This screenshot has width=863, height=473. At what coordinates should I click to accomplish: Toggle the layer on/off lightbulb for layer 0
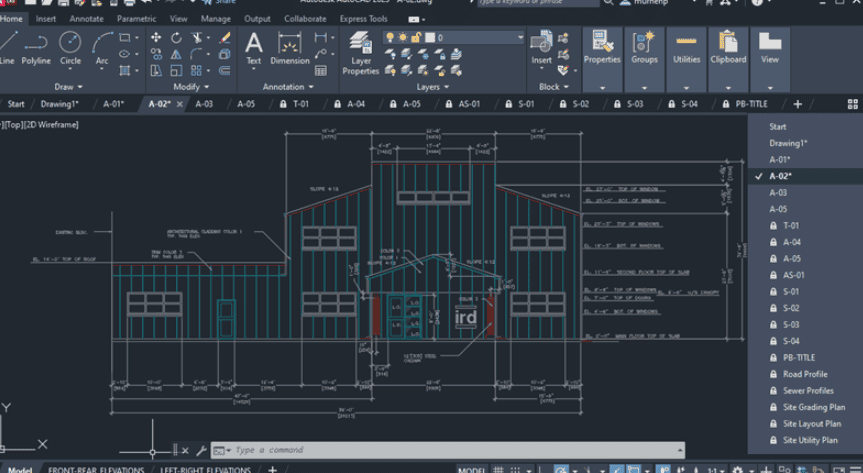[391, 38]
